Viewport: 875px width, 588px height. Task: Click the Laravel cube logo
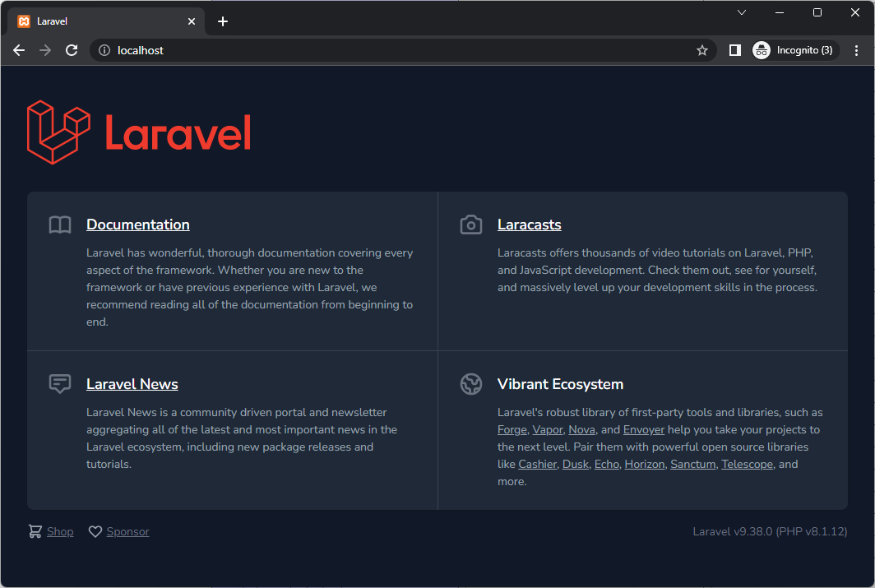pos(58,132)
